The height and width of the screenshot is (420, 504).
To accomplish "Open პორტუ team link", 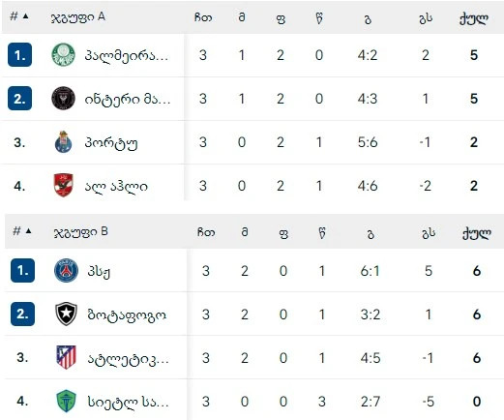I will (x=111, y=142).
